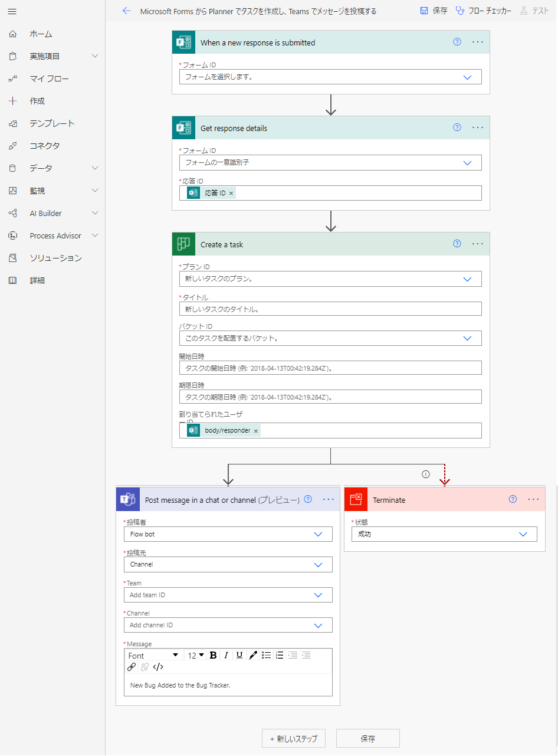Insert a numbered list in Message editor
The image size is (558, 756).
click(x=280, y=655)
